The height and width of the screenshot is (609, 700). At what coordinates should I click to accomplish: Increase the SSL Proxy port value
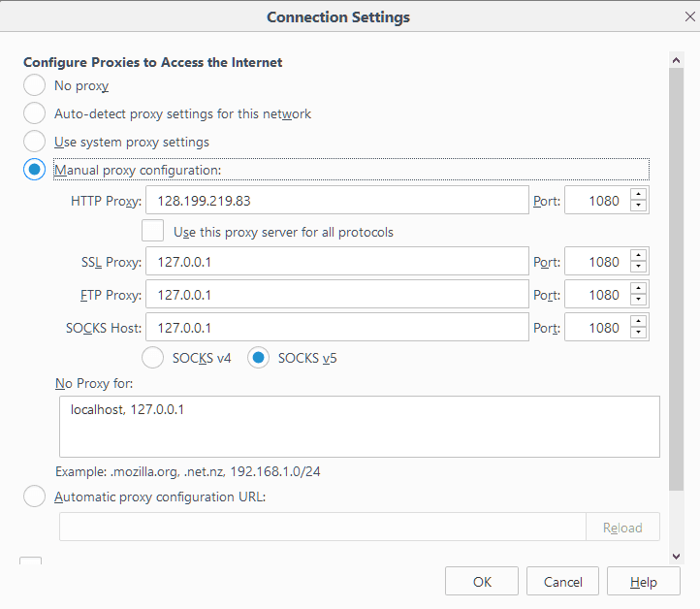(x=638, y=255)
